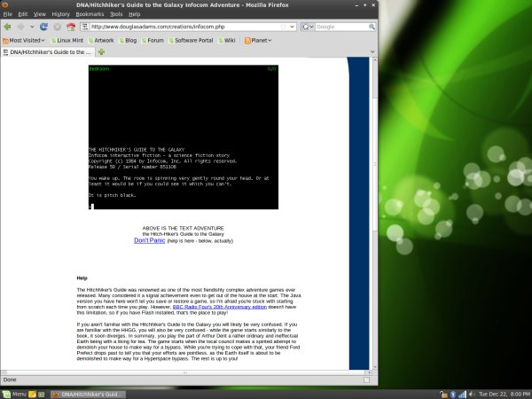Open the Bookmarks menu

coord(90,14)
